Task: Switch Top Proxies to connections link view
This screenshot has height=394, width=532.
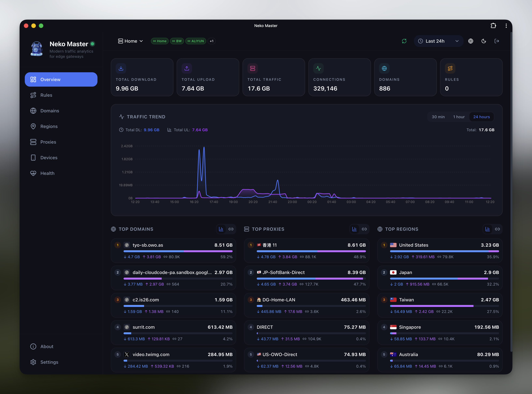Action: click(x=364, y=229)
